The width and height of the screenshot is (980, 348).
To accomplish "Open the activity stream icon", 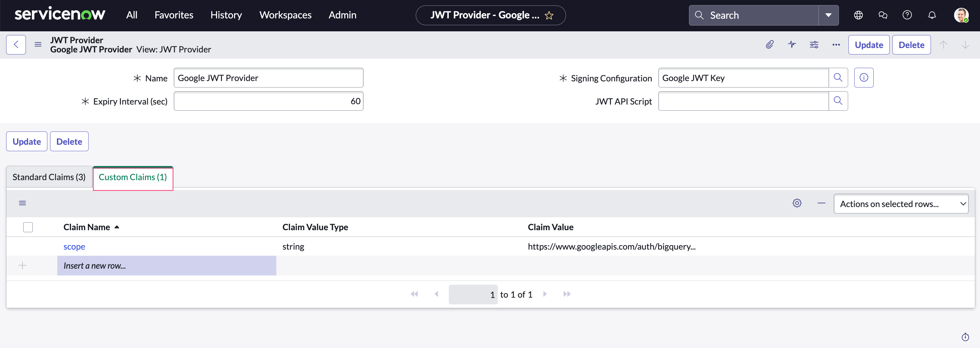I will (x=792, y=45).
